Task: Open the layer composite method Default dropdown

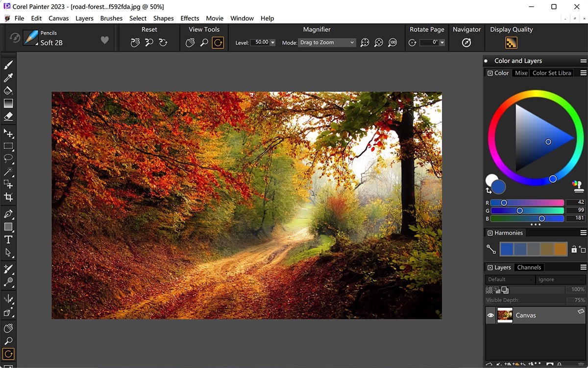Action: [510, 279]
